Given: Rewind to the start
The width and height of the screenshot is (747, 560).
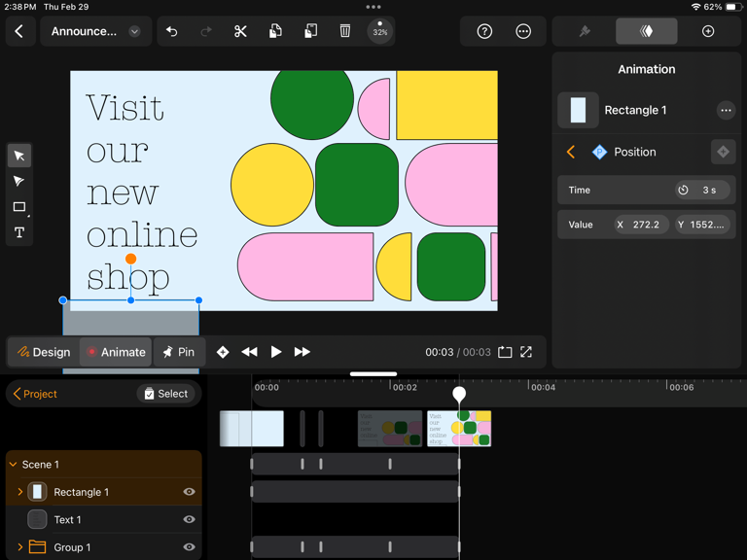Looking at the screenshot, I should 249,352.
